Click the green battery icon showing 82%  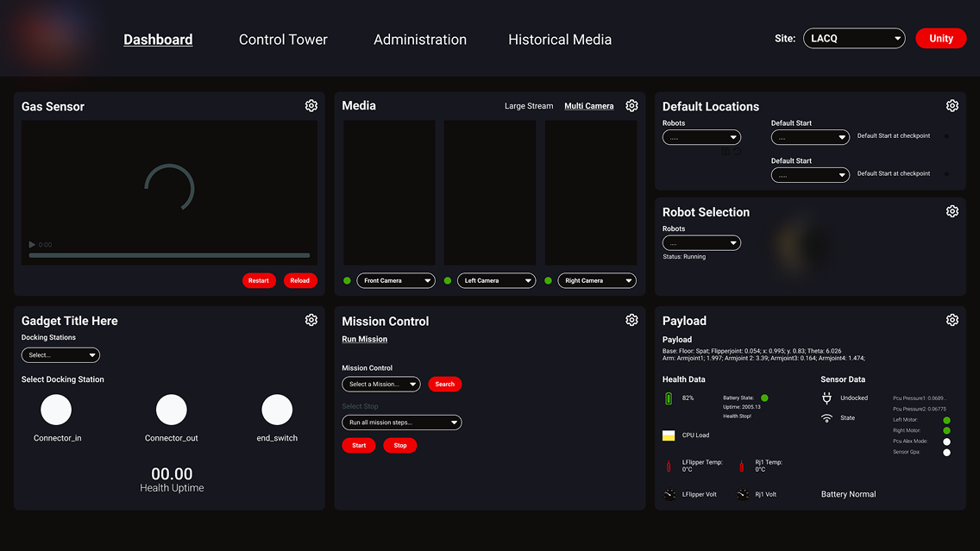click(x=669, y=398)
